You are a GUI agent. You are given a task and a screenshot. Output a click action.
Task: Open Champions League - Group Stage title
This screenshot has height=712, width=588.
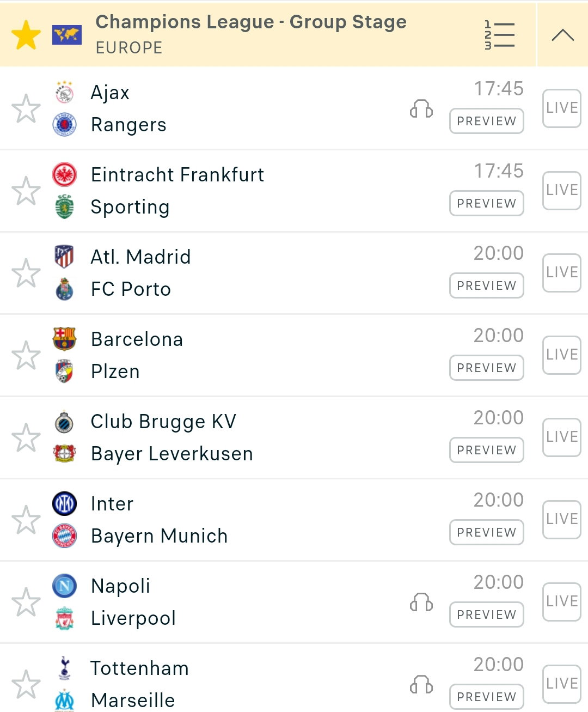coord(251,22)
